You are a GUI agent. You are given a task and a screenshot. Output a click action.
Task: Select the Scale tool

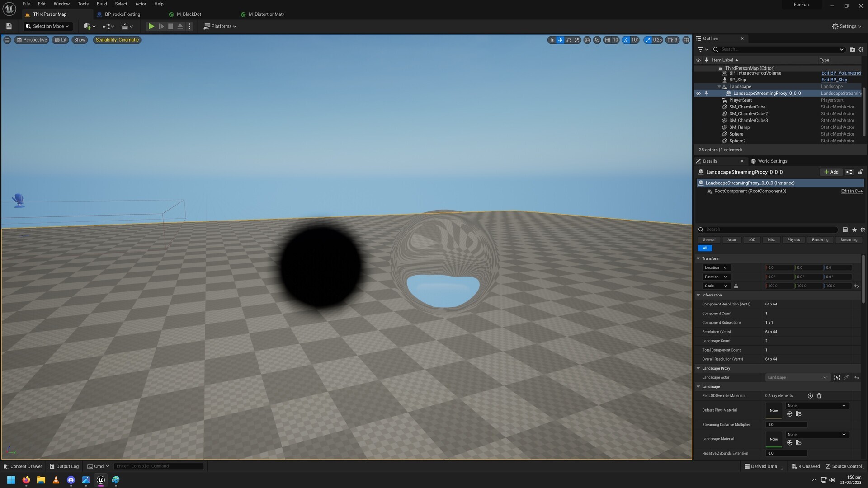coord(577,40)
